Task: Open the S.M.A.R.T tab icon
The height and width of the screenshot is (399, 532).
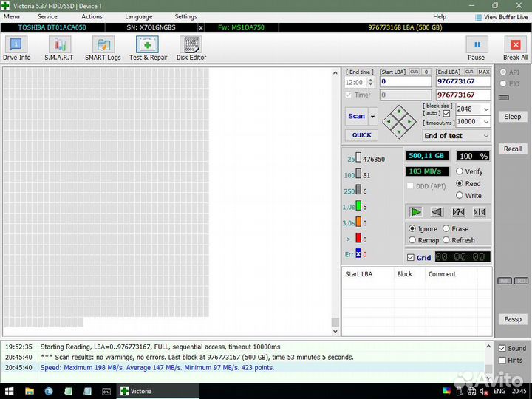Action: tap(59, 49)
